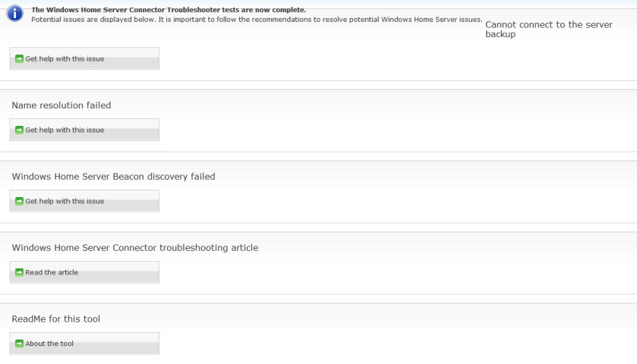Get help with the cannot connect backup issue
The width and height of the screenshot is (637, 364).
coord(84,58)
